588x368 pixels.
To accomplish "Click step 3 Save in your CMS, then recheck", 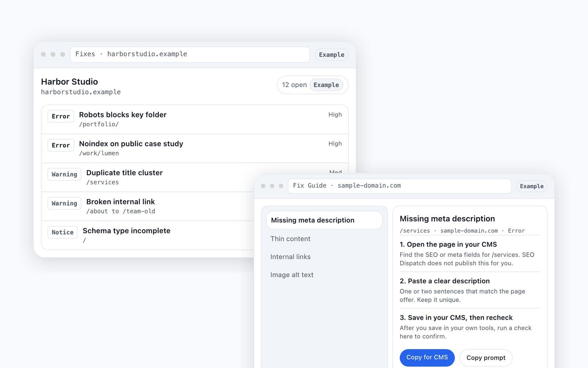I will click(x=456, y=318).
